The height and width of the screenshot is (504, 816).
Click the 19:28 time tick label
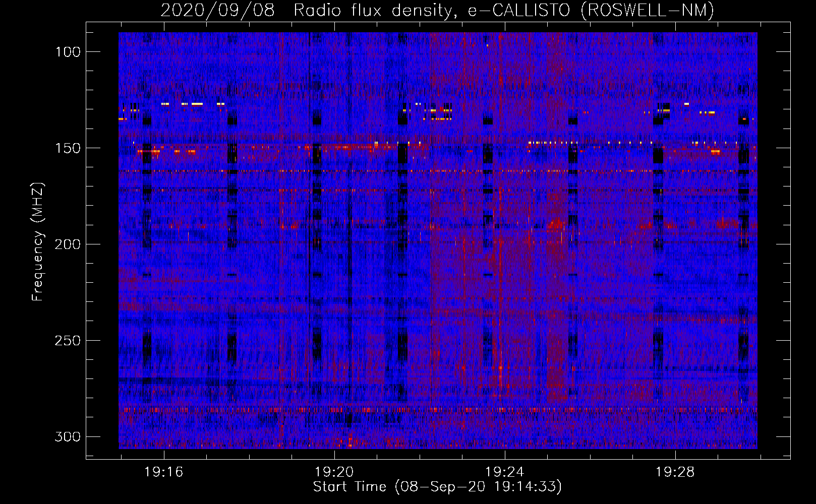[x=675, y=472]
